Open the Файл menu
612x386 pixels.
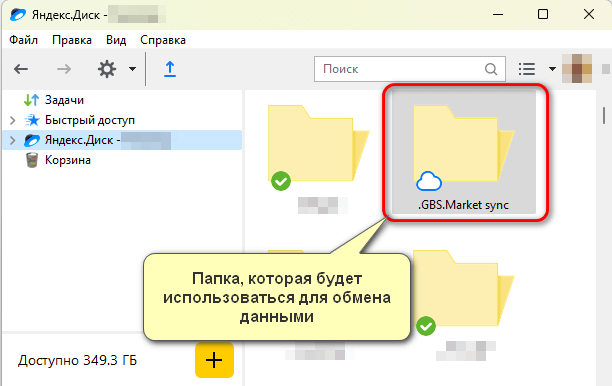[23, 40]
